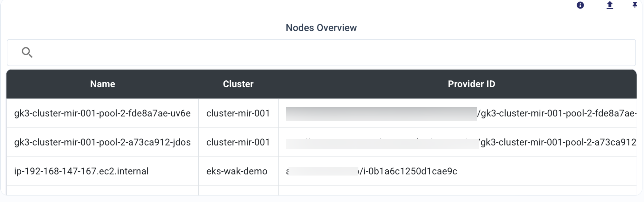Image resolution: width=644 pixels, height=202 pixels.
Task: Click cluster-mir-001 in the second row
Action: pos(238,142)
